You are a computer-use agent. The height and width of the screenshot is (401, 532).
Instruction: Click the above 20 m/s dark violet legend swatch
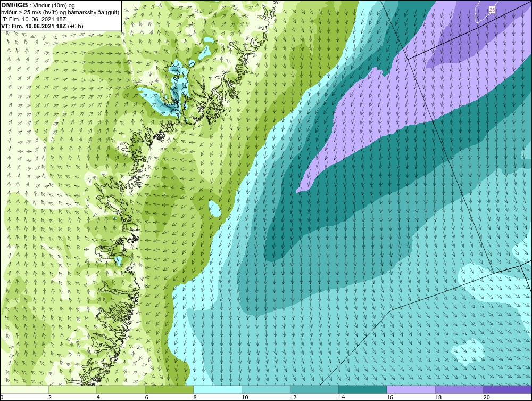pos(508,389)
